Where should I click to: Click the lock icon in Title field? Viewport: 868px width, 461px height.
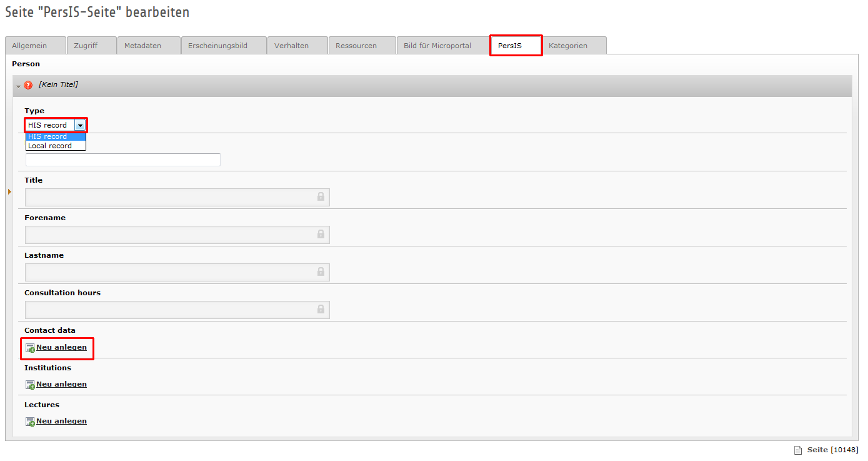[321, 197]
